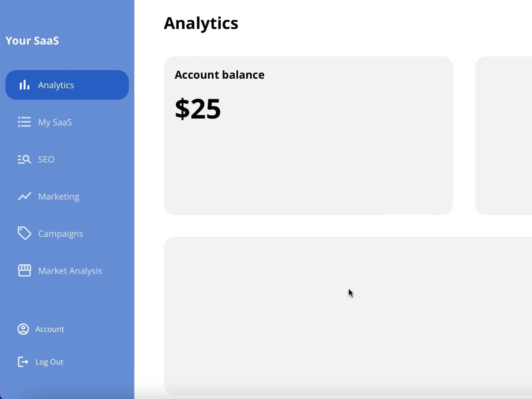Navigate to the My SaaS section
Viewport: 532px width, 399px height.
[55, 122]
